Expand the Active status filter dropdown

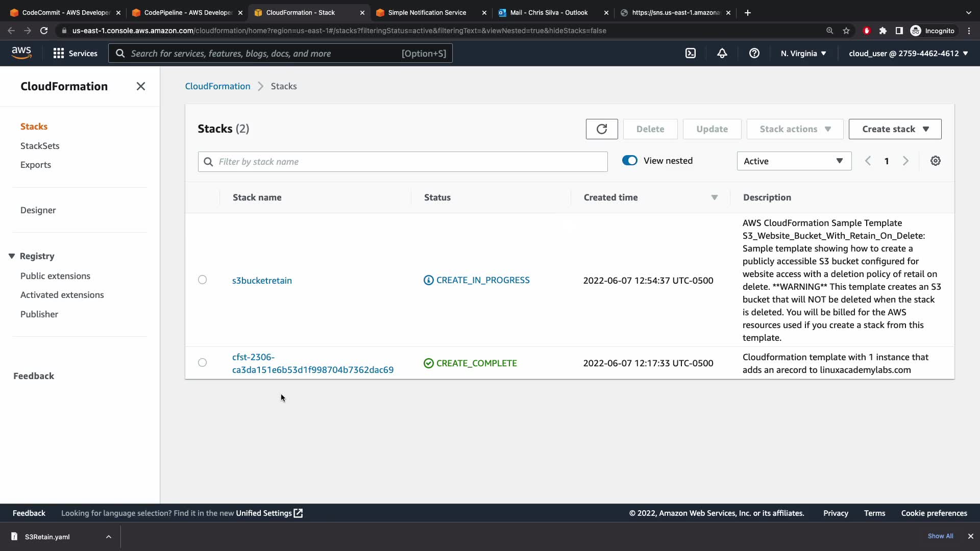pos(794,161)
